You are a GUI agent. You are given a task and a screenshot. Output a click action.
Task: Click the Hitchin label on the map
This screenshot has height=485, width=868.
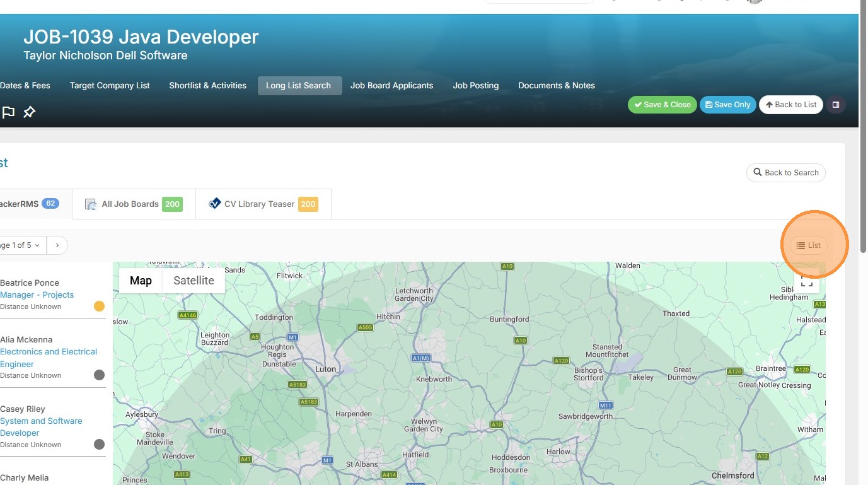388,317
